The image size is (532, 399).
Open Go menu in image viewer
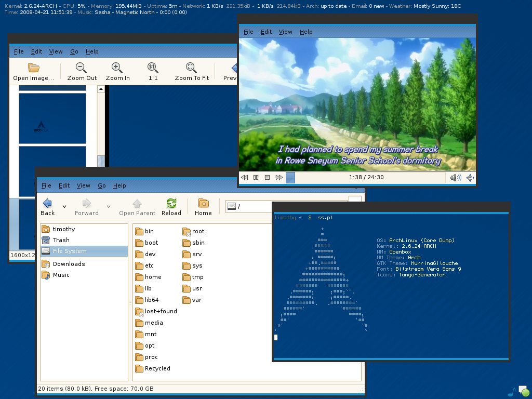tap(74, 51)
